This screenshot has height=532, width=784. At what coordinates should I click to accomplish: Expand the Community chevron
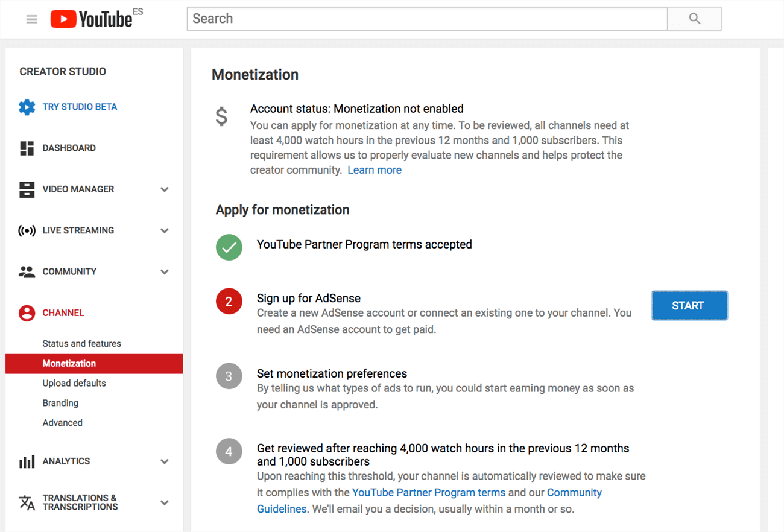(165, 272)
